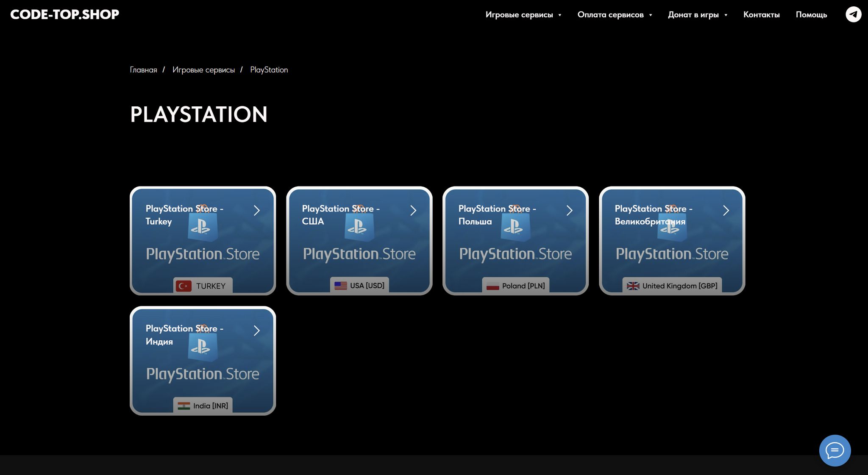The image size is (868, 475).
Task: Click the Poland [PLN] region label
Action: (x=523, y=286)
